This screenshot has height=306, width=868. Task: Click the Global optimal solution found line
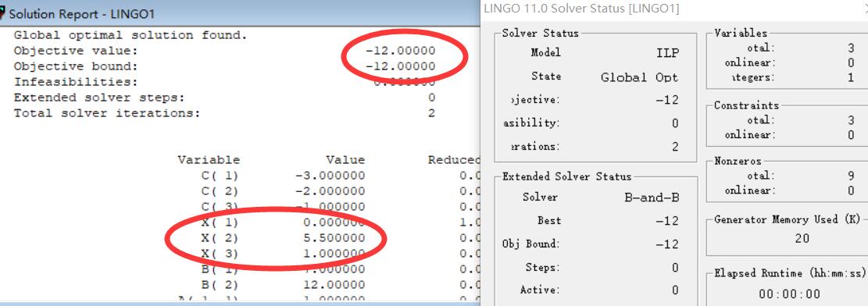(130, 35)
